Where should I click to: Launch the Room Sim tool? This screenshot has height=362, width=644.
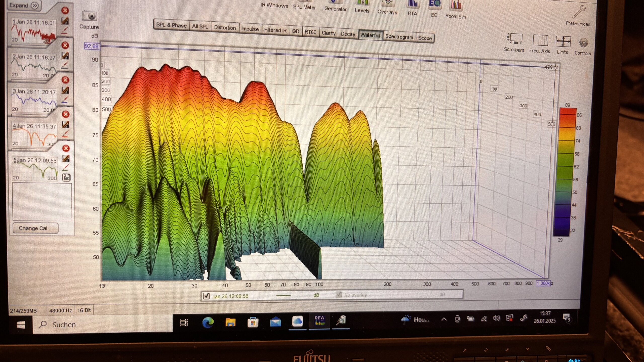click(x=456, y=6)
